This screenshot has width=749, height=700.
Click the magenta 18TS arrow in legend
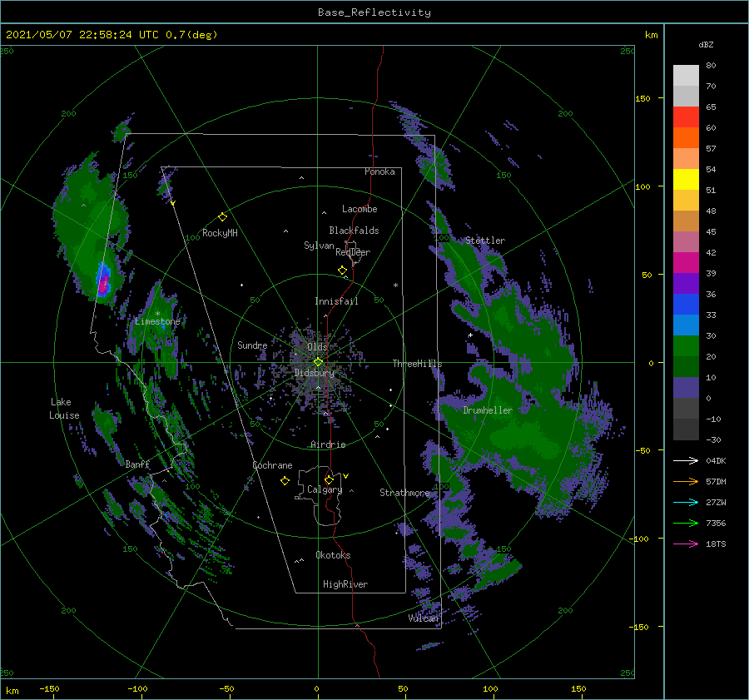pyautogui.click(x=686, y=544)
